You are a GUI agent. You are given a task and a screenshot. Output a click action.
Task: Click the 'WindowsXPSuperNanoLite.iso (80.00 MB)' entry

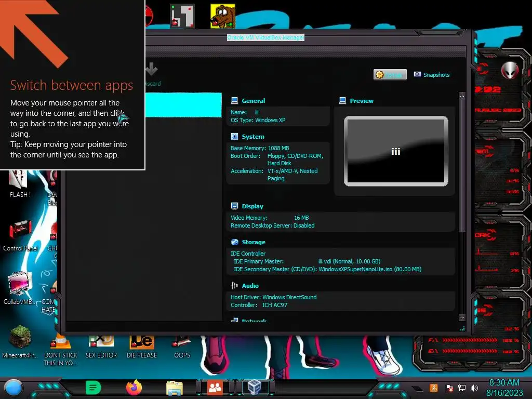(x=370, y=270)
